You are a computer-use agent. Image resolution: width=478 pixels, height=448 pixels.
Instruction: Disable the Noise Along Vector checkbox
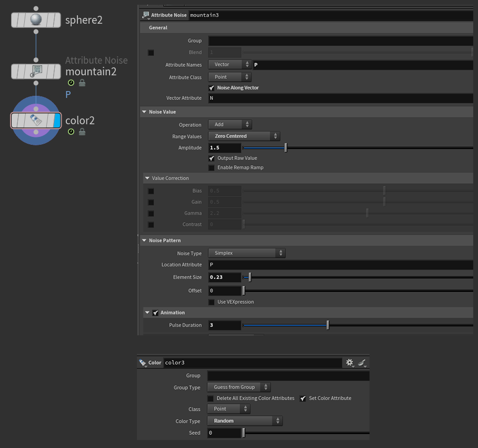(212, 88)
